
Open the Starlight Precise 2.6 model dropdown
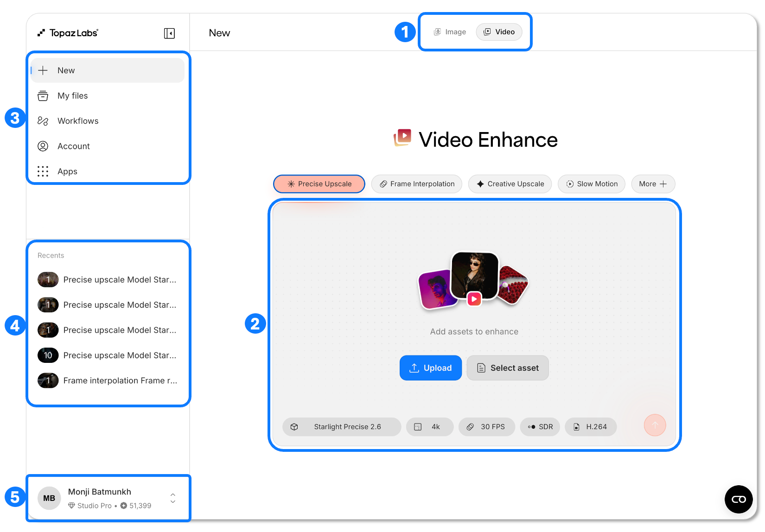pos(342,427)
